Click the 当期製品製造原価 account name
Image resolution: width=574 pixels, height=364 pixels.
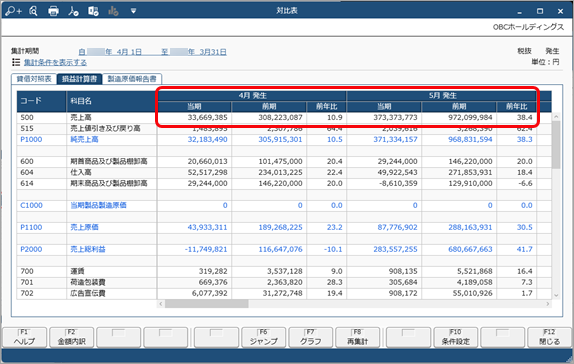(98, 205)
